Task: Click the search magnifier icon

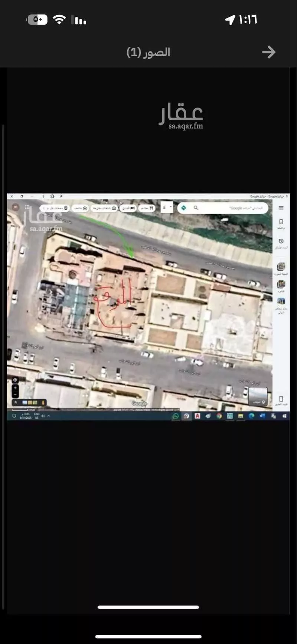Action: pyautogui.click(x=196, y=208)
